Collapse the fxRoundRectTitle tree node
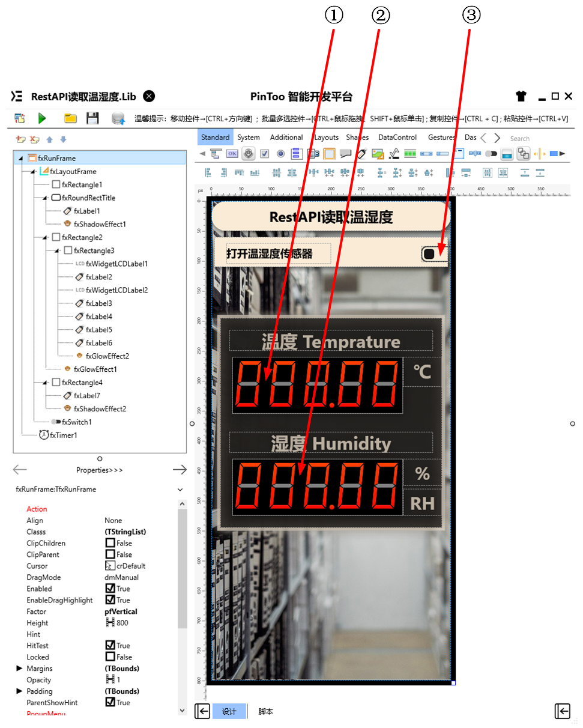 tap(45, 198)
